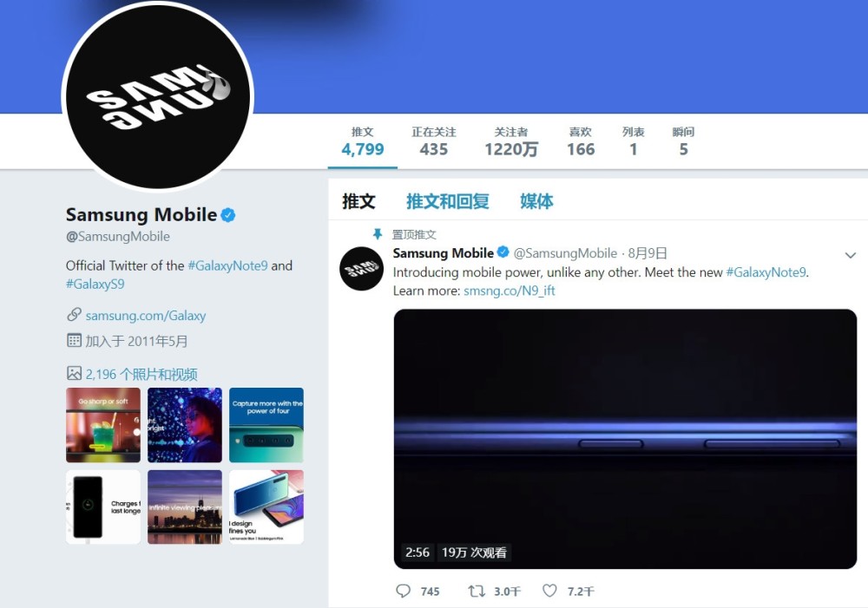Image resolution: width=868 pixels, height=608 pixels.
Task: Open the large Samsung profile picture
Action: pyautogui.click(x=158, y=96)
